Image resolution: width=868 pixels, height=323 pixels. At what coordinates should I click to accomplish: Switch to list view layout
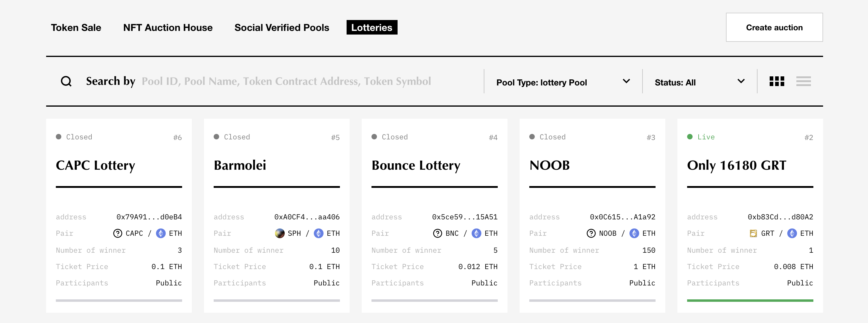click(x=803, y=82)
